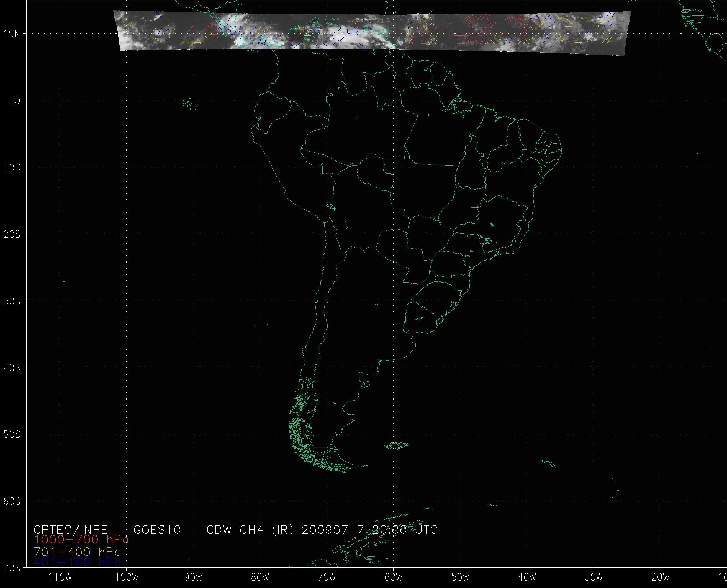Click the 80W longitude label

click(260, 577)
